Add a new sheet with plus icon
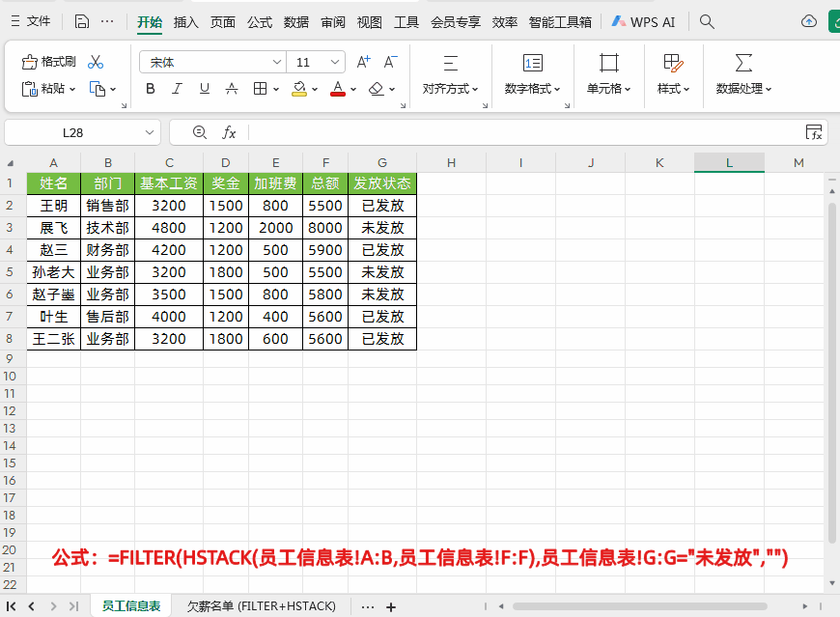840x617 pixels. 391,606
